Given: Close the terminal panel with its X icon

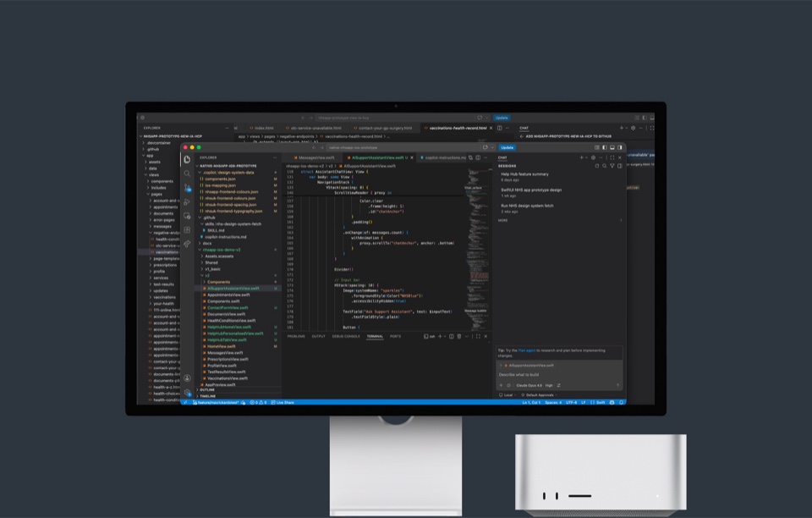Looking at the screenshot, I should (x=486, y=336).
